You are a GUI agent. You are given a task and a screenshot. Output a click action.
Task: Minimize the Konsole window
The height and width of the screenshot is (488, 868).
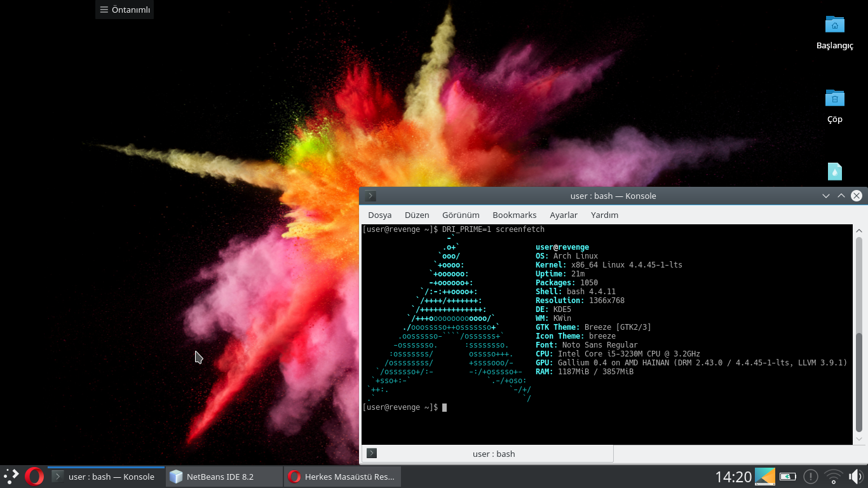826,196
